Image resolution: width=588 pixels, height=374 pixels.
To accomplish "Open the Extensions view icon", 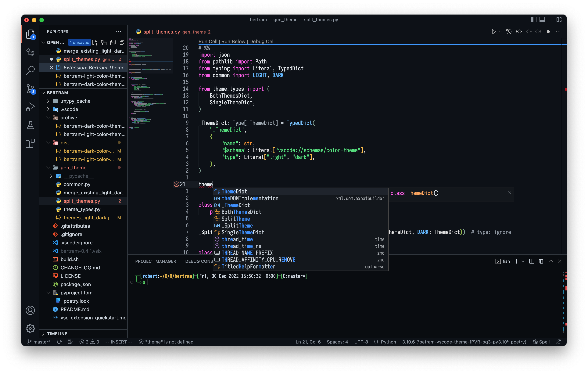I will click(30, 143).
